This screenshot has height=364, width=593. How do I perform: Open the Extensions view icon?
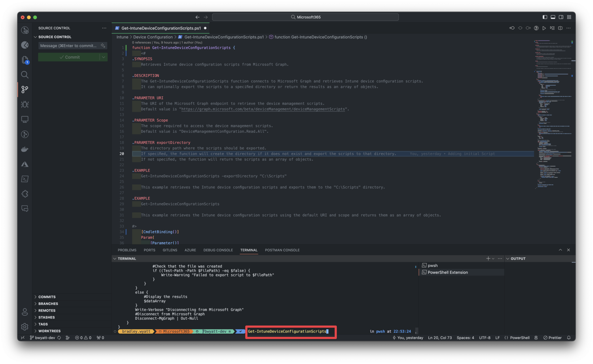coord(25,194)
